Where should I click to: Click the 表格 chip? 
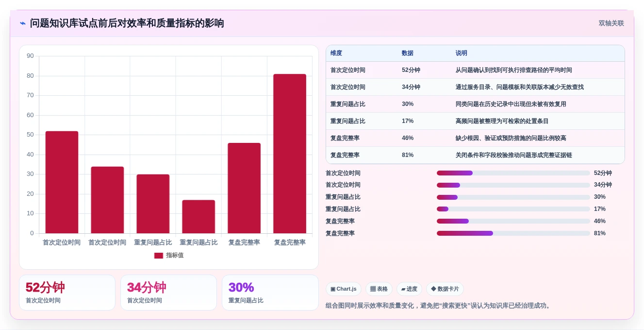click(379, 289)
